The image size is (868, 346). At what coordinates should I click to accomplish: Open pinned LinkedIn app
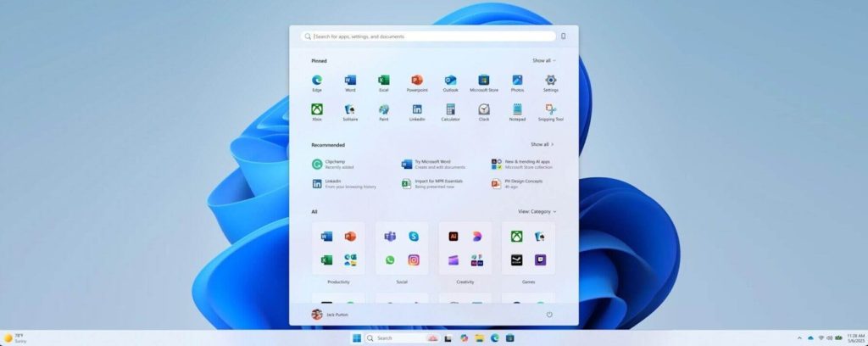pos(417,112)
